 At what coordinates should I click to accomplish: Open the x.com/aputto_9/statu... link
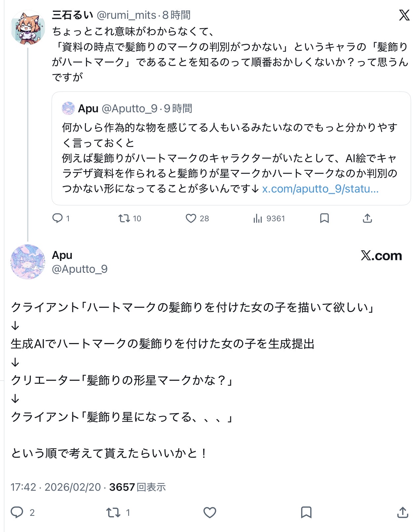click(320, 189)
